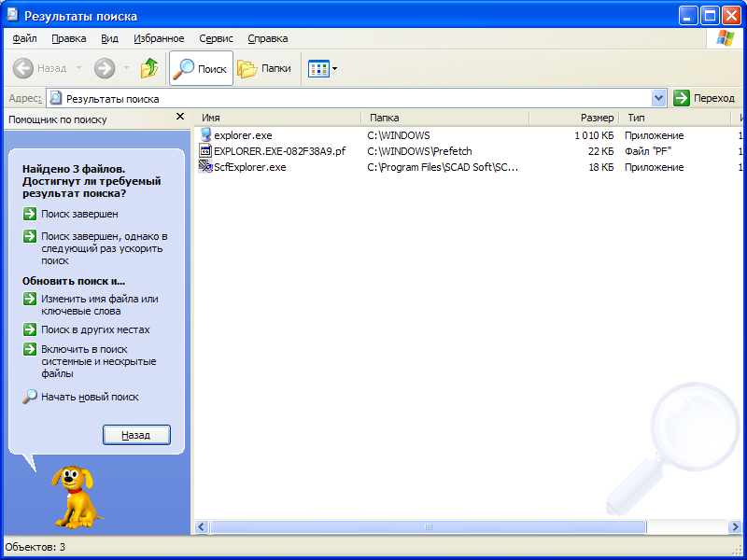Image resolution: width=747 pixels, height=560 pixels.
Task: Select the EXPLORER.EXE-082F38A9.pf file icon
Action: (x=205, y=151)
